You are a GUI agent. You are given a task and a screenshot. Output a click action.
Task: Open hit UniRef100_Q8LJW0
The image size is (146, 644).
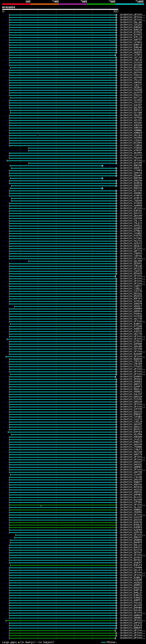131,22
